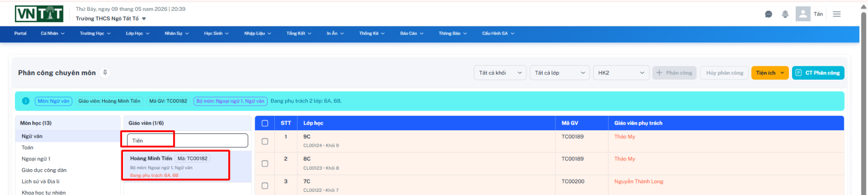Click the Hủy phân công button
Image resolution: width=868 pixels, height=195 pixels.
coord(724,73)
